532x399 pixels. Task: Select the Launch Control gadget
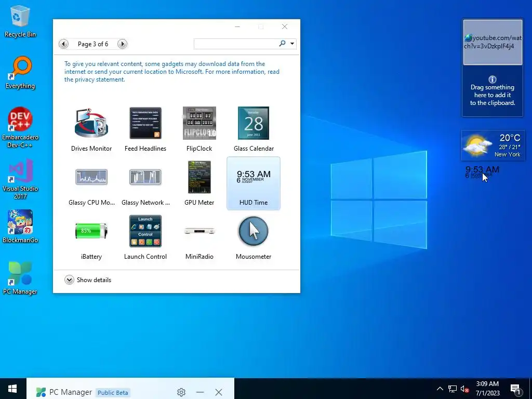click(x=145, y=237)
